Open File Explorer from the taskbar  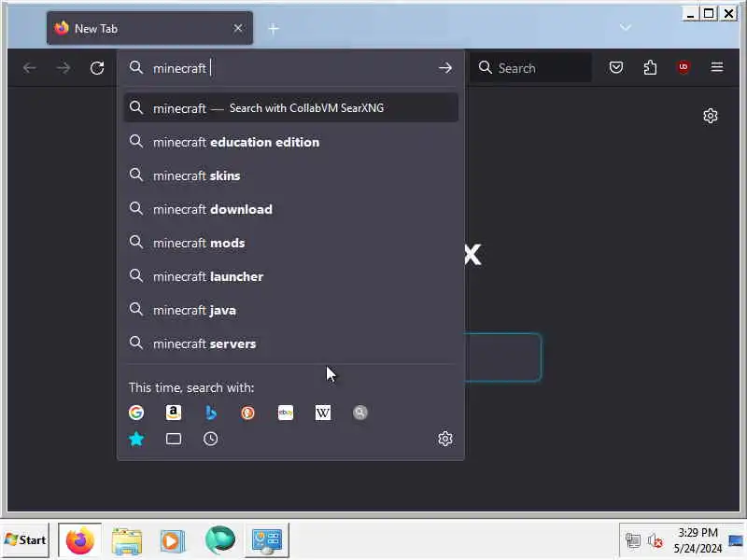[127, 540]
